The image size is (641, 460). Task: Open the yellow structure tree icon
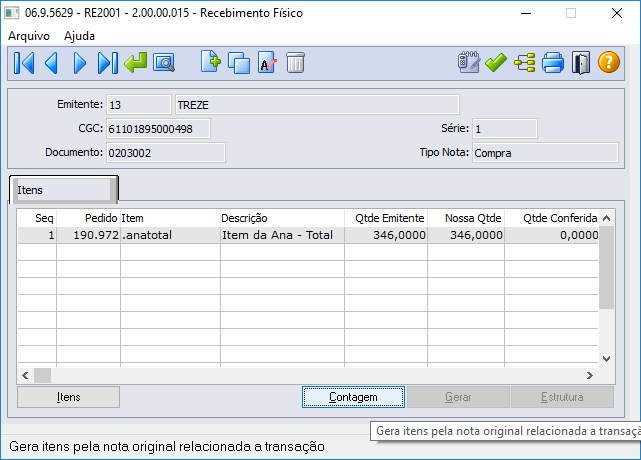pos(524,63)
